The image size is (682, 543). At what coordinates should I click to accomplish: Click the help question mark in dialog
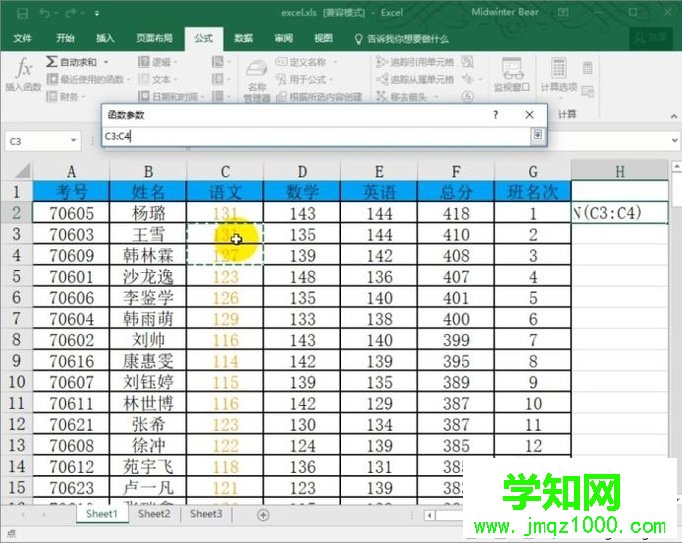tap(495, 115)
